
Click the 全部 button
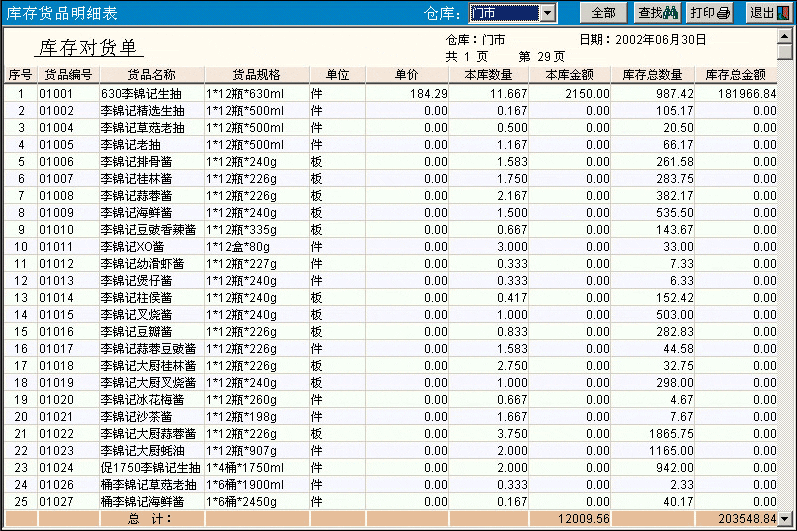604,13
